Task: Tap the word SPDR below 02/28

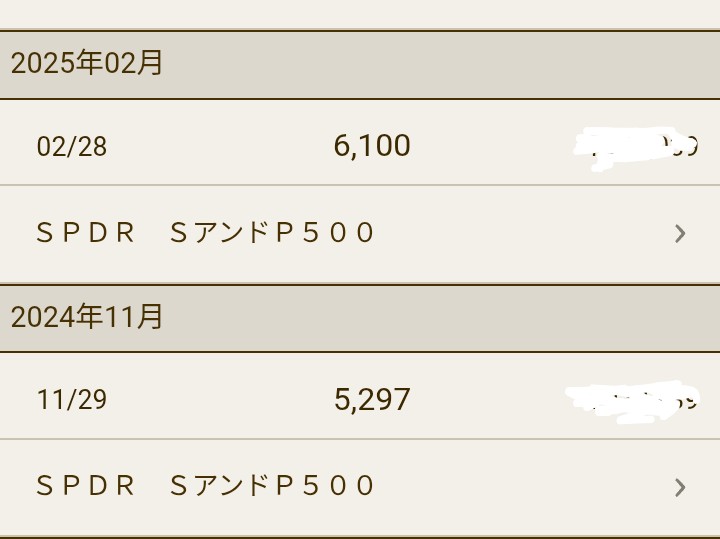Action: point(85,233)
